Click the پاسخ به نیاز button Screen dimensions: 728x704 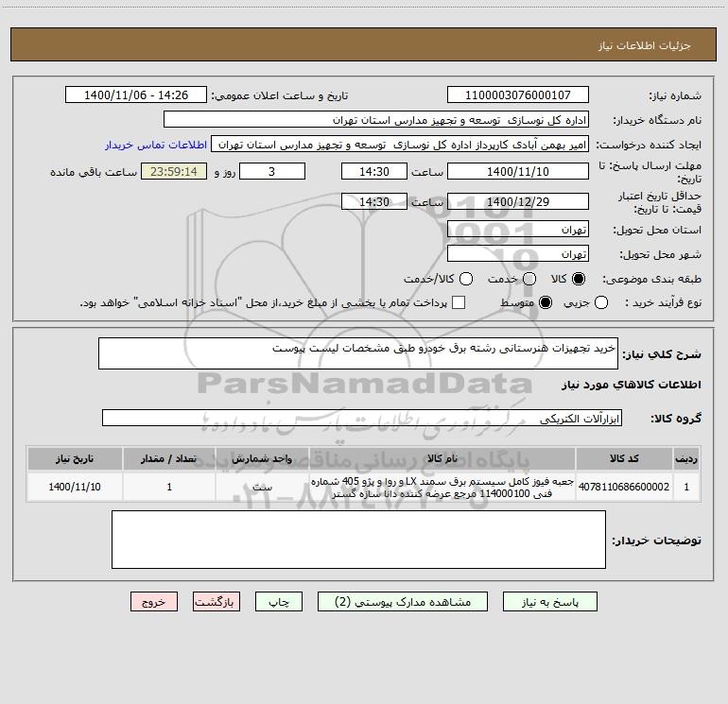549,601
